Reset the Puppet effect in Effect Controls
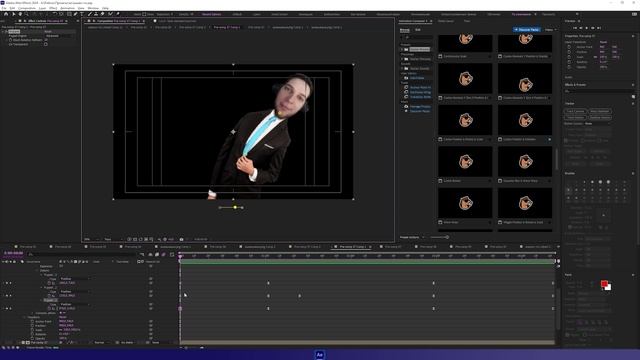 [48, 31]
